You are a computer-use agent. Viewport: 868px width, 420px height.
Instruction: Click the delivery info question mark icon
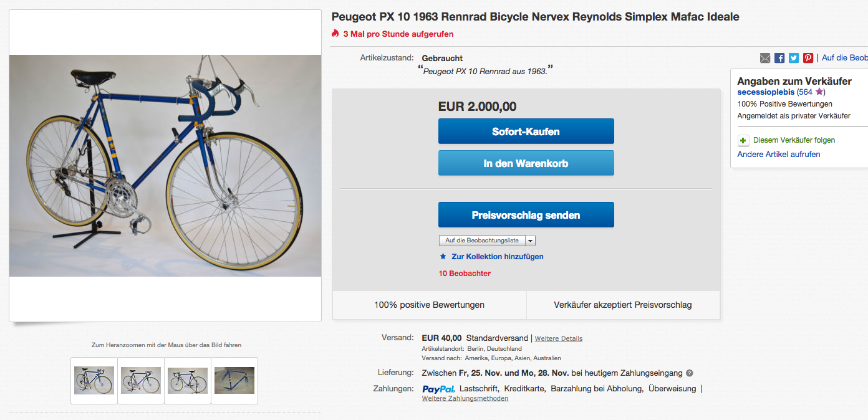(x=689, y=373)
